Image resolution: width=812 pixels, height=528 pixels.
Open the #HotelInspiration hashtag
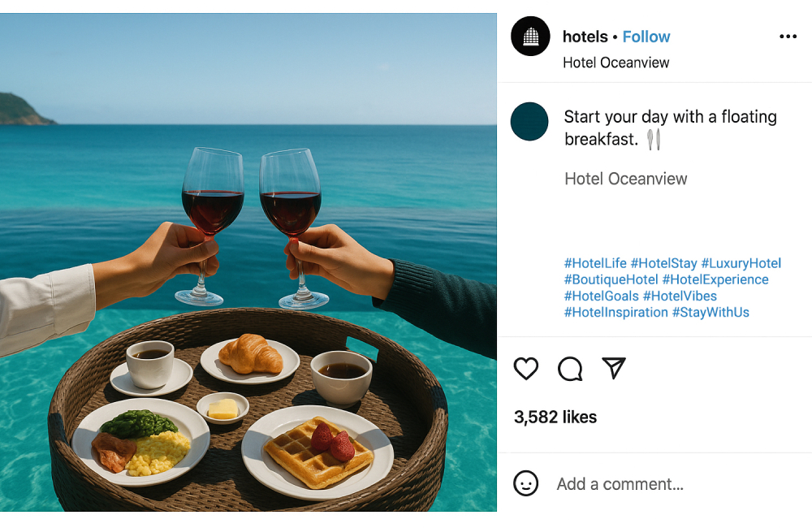tap(615, 312)
